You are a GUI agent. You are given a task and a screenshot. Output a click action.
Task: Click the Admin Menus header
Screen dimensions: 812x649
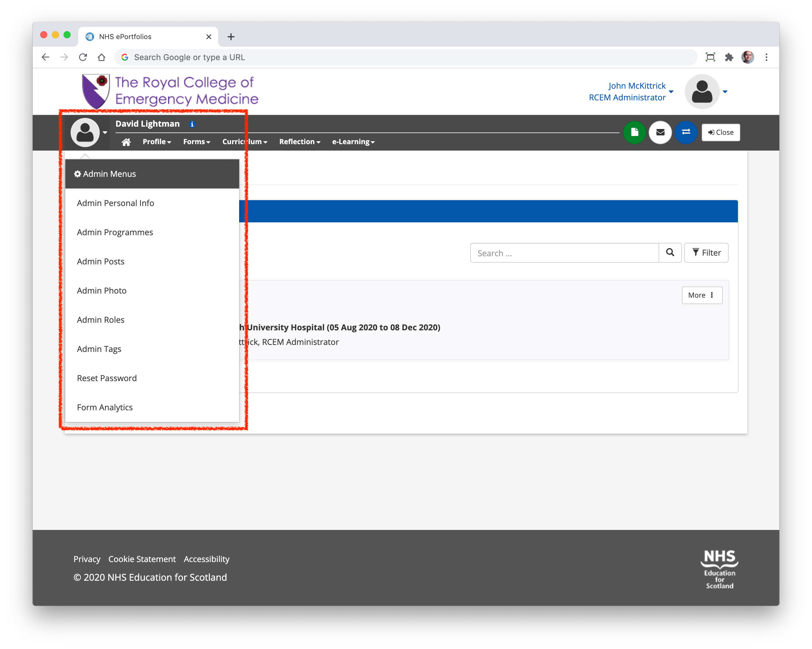coord(152,174)
